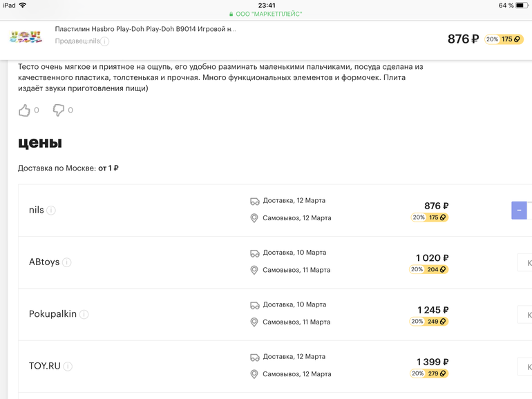This screenshot has height=399, width=532.
Task: Decrease quantity for nils offer
Action: point(519,210)
